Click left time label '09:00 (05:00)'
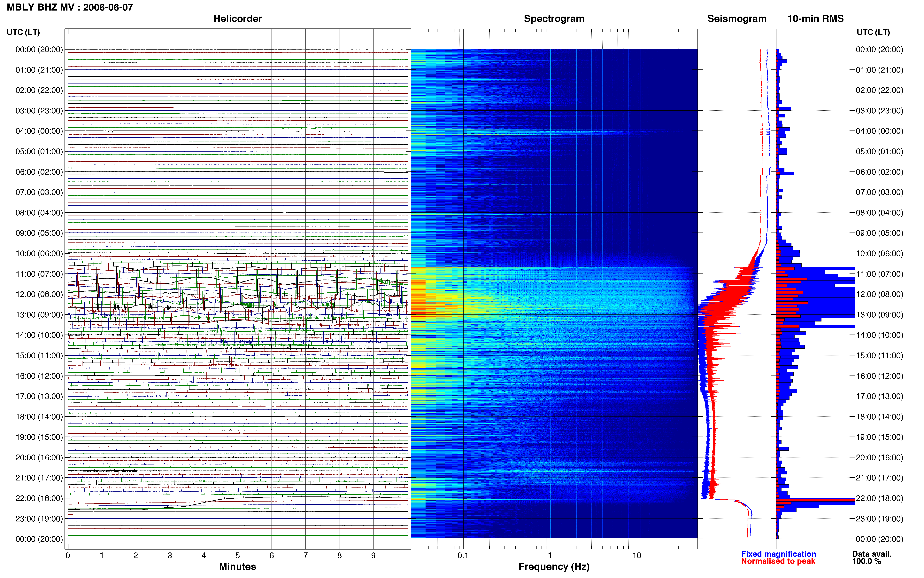This screenshot has width=924, height=578. (x=39, y=233)
